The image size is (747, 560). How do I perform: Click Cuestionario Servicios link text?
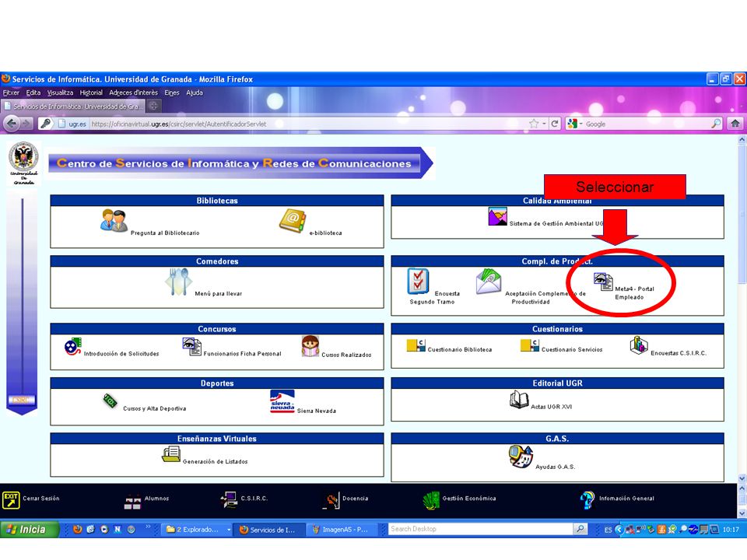[572, 349]
